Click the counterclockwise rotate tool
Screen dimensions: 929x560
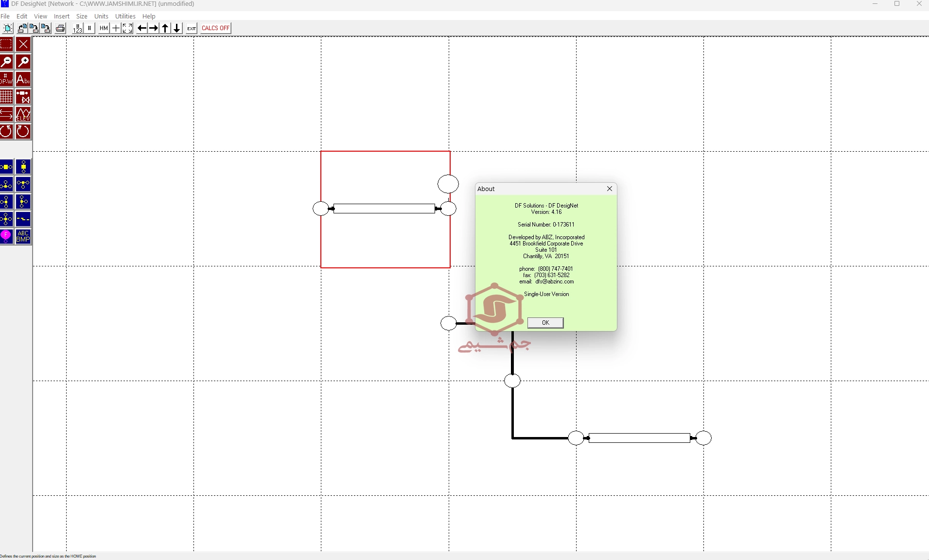[6, 131]
